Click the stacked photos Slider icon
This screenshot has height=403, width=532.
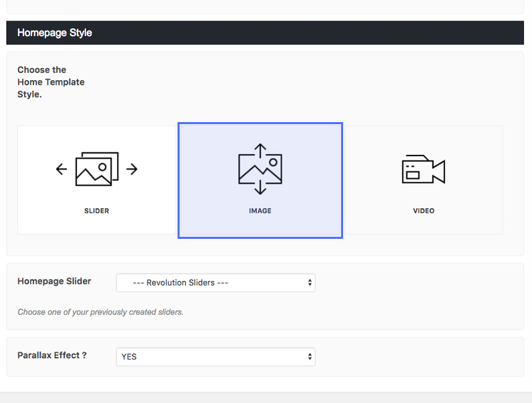97,169
